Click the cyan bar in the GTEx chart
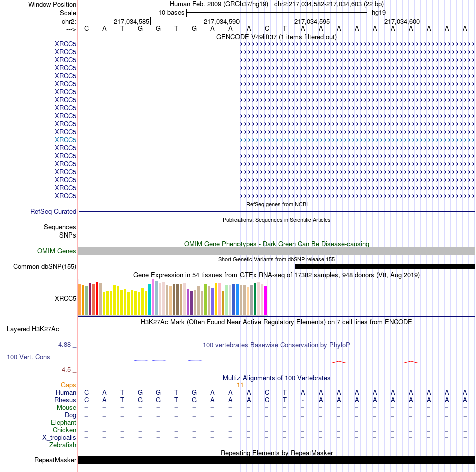 [149, 299]
